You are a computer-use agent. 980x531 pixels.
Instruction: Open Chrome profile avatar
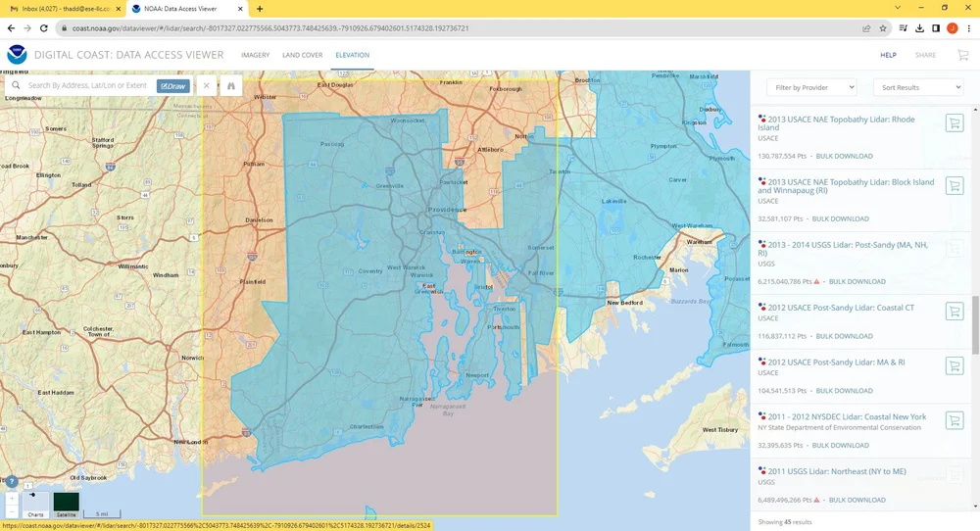pyautogui.click(x=952, y=28)
